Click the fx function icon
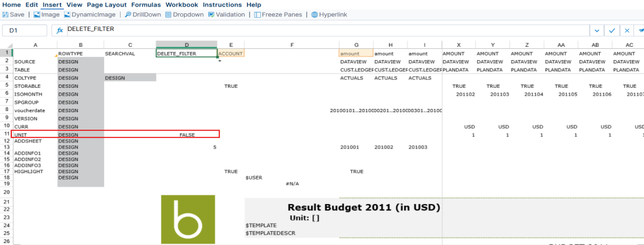The width and height of the screenshot is (644, 245). (59, 30)
